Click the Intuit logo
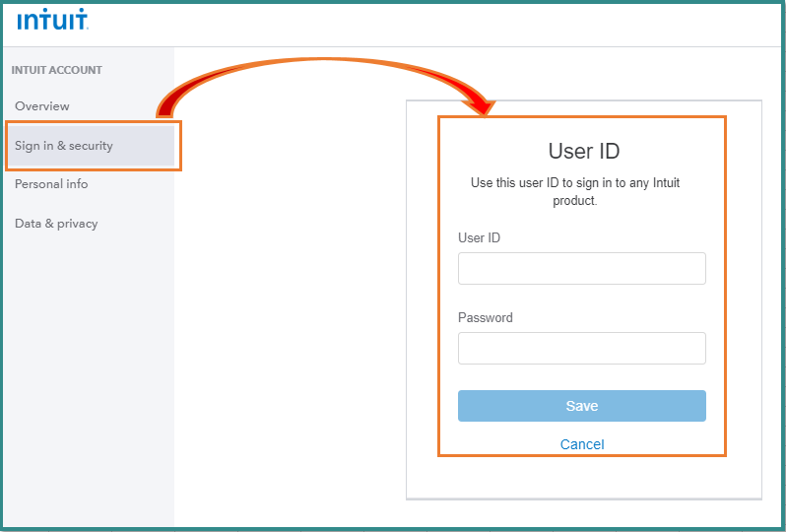The width and height of the screenshot is (786, 532). (x=52, y=19)
